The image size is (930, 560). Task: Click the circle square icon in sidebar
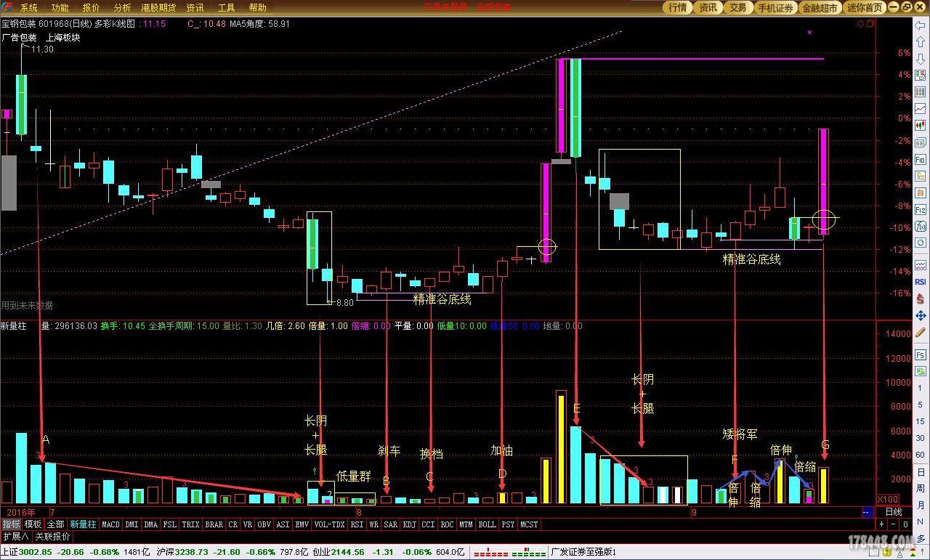(920, 243)
